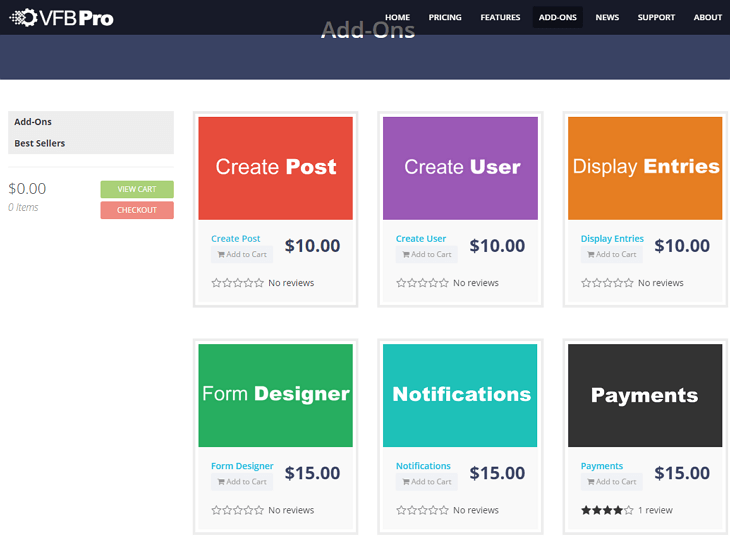Go to the Features page
730x538 pixels.
coord(500,17)
